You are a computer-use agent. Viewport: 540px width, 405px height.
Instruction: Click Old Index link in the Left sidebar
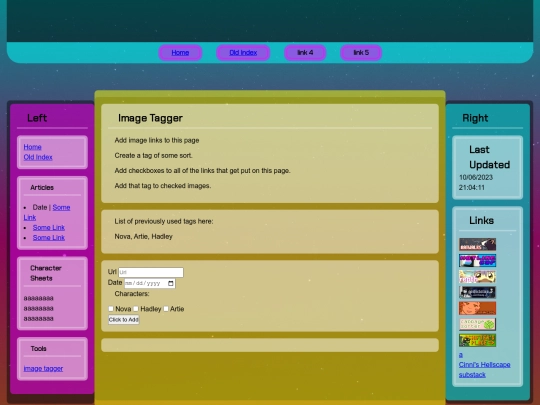point(38,157)
